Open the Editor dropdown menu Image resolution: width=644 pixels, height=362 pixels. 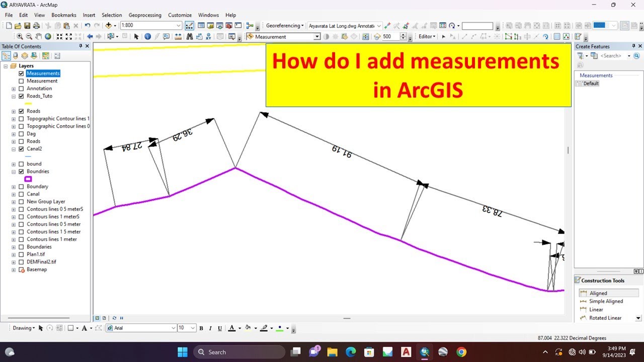427,37
